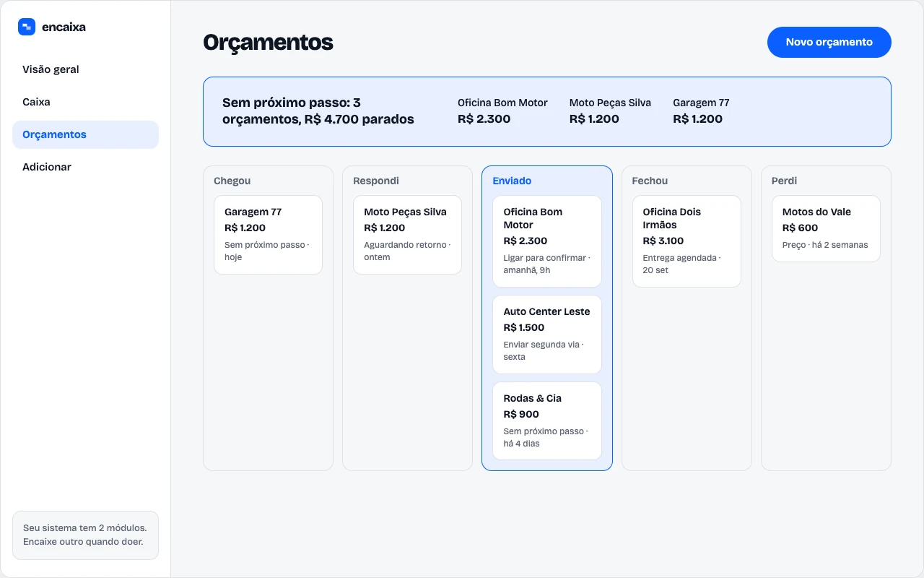Click the encaixa logo icon

click(x=27, y=27)
